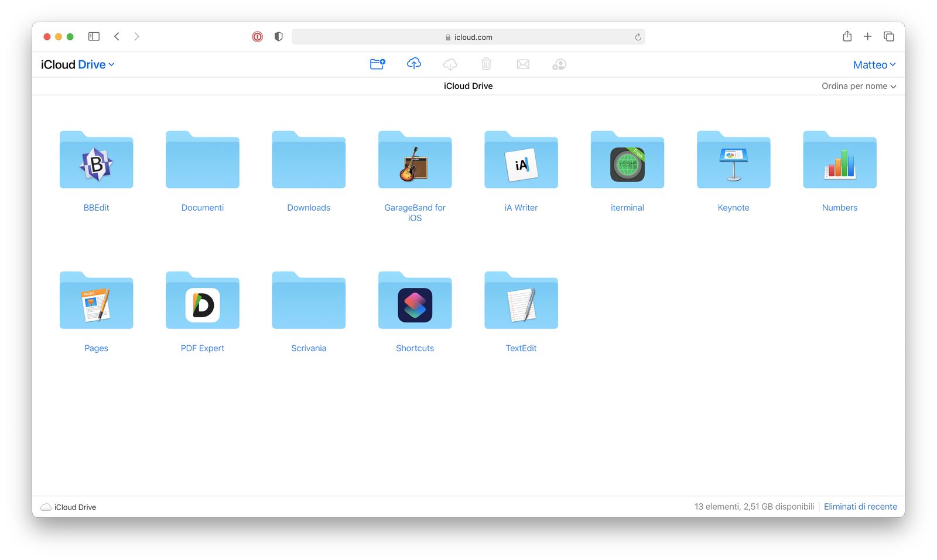Click the iA Writer folder name
The width and height of the screenshot is (937, 560).
[521, 208]
